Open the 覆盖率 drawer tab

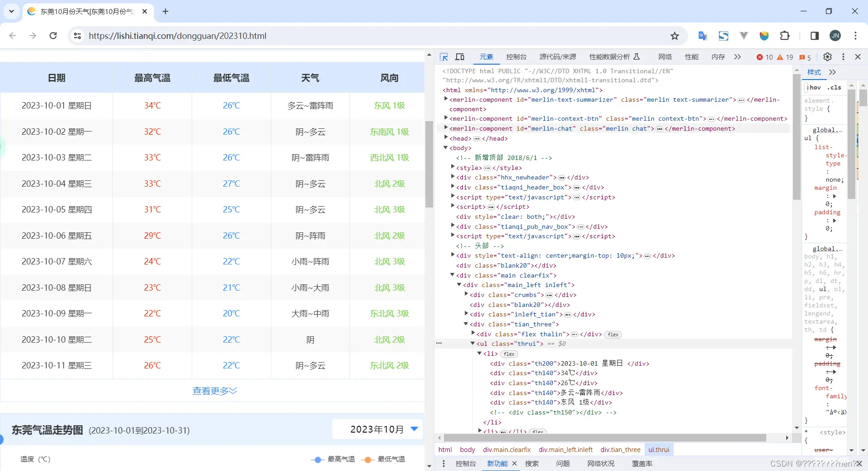tap(642, 464)
